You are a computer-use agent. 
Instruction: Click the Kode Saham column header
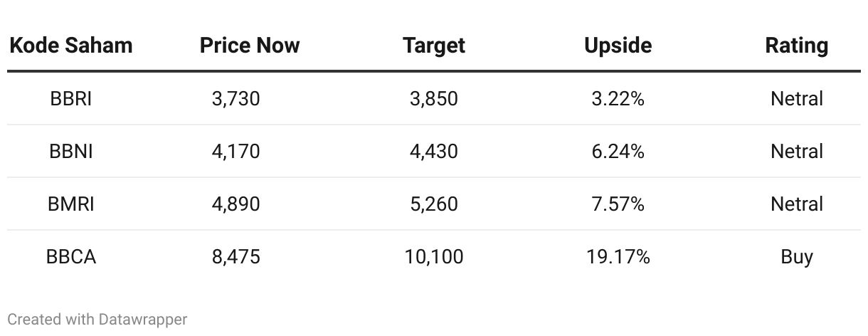coord(70,46)
